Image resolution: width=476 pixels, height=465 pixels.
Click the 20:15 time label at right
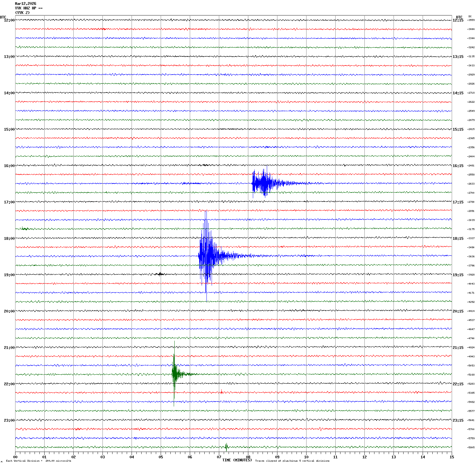point(458,311)
